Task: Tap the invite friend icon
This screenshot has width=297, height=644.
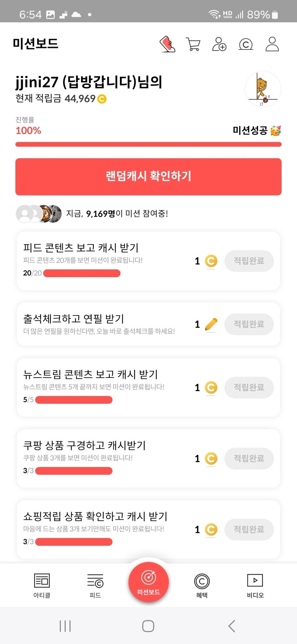Action: point(219,44)
